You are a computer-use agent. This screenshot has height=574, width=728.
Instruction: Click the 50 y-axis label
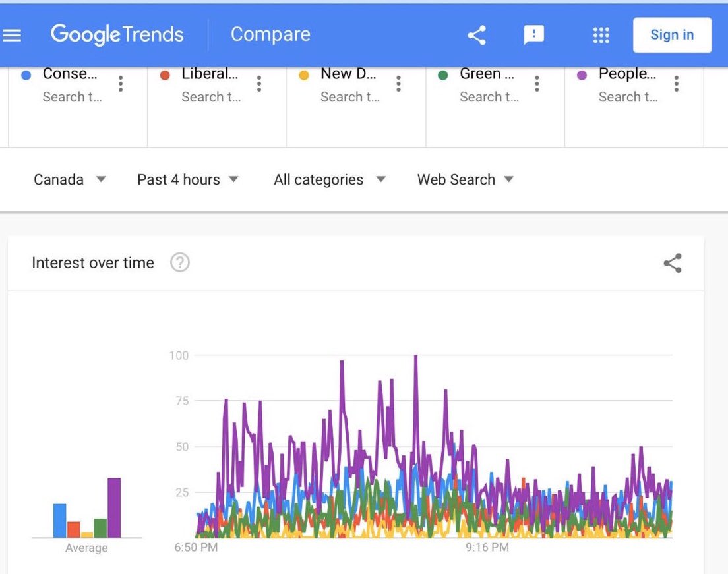[x=182, y=447]
